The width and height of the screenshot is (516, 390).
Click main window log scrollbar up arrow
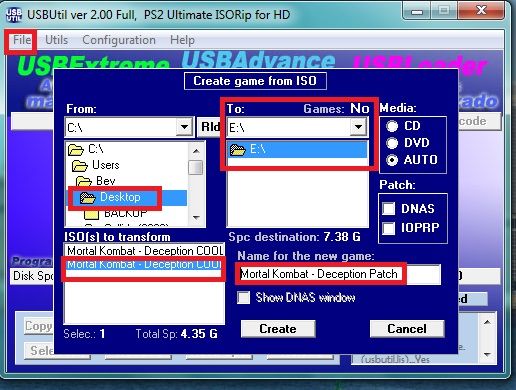tap(487, 322)
